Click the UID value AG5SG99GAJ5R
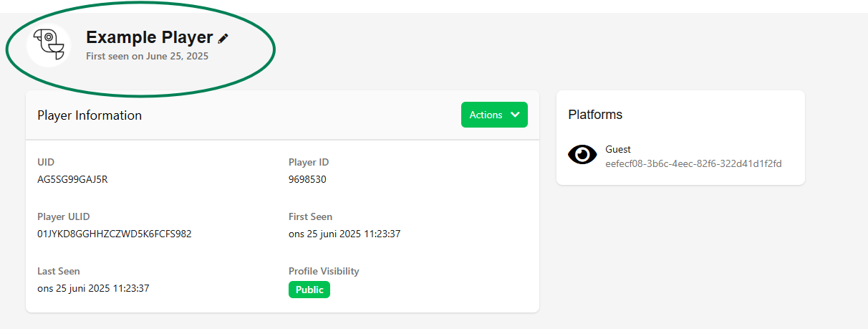Screen dimensions: 868x329 [x=72, y=179]
